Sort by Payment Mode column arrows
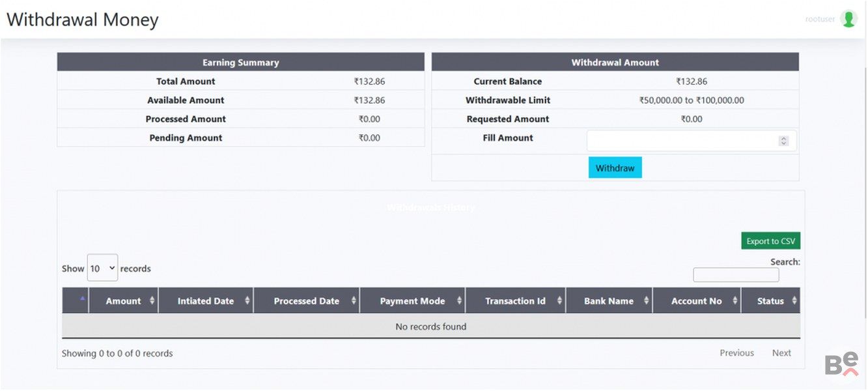The height and width of the screenshot is (391, 868). coord(459,300)
